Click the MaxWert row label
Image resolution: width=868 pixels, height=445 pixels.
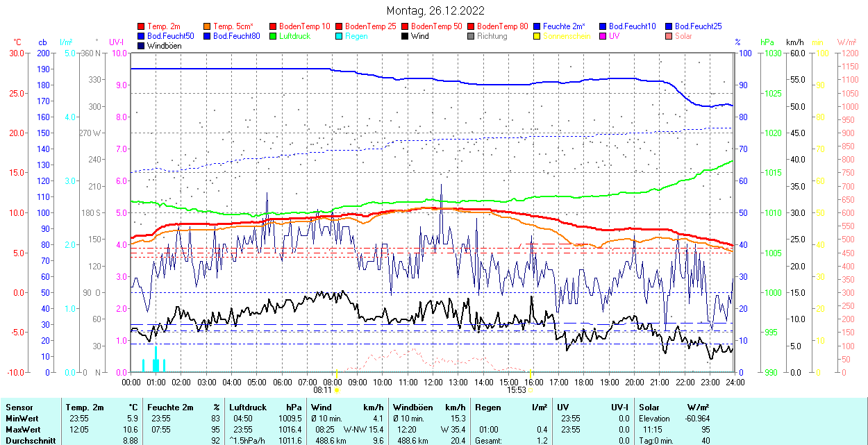pyautogui.click(x=23, y=429)
